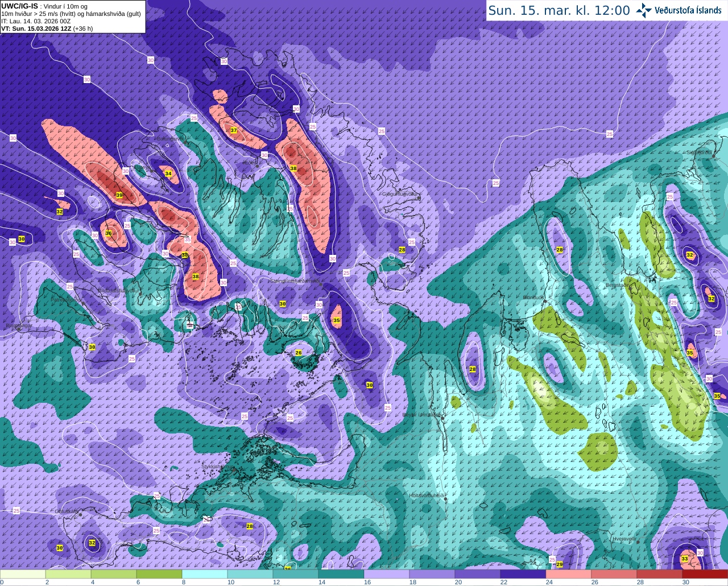The width and height of the screenshot is (728, 586).
Task: Click the 28 gust label near Gjögurflugvöllur
Action: 402,250
